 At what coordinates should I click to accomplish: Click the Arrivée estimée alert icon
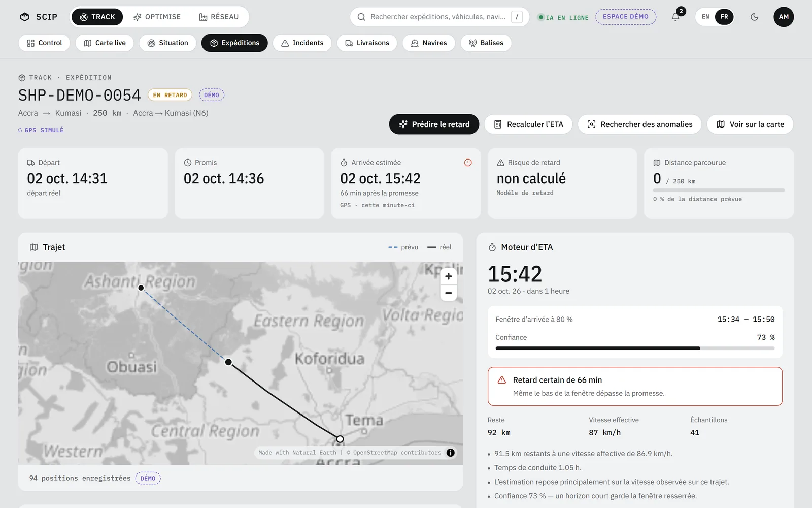pyautogui.click(x=468, y=163)
